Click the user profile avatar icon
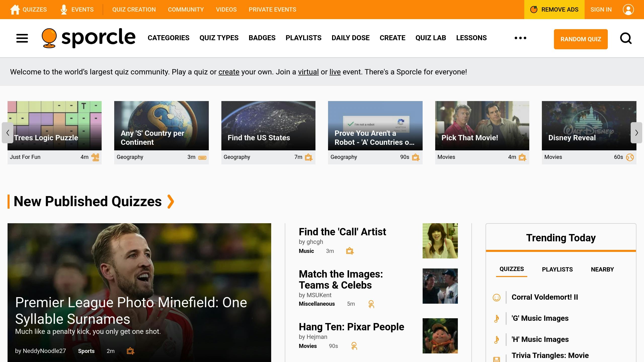Image resolution: width=644 pixels, height=362 pixels. pyautogui.click(x=628, y=10)
